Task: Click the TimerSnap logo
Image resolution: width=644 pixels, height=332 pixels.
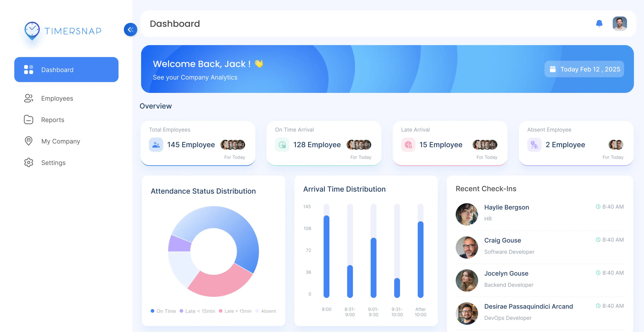Action: point(63,31)
